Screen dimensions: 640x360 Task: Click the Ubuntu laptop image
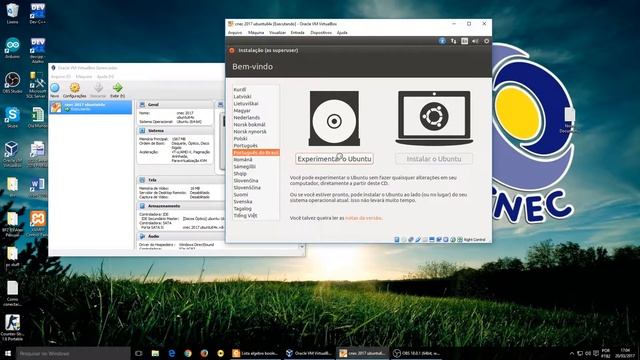pos(434,118)
